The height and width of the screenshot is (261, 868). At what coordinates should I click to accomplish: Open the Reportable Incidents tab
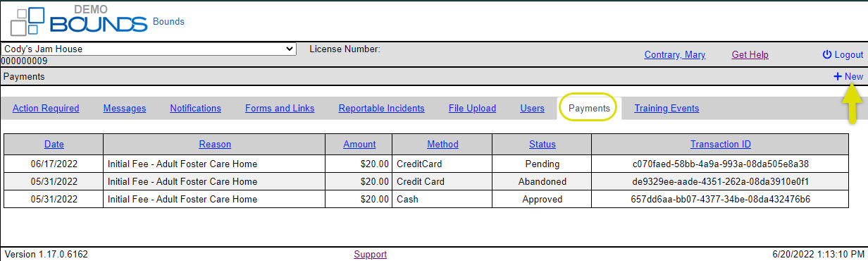(x=381, y=108)
